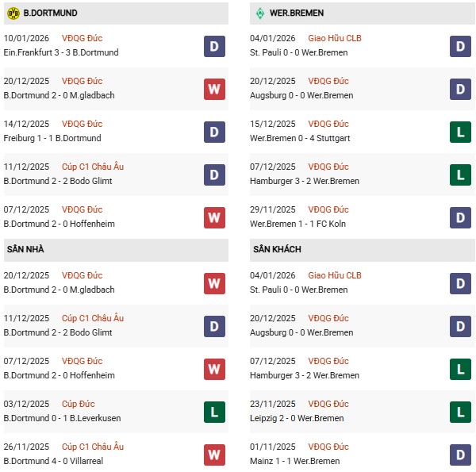Click the D badge for Freiburg 1-1 B.Dortmund
This screenshot has width=476, height=472.
[214, 132]
